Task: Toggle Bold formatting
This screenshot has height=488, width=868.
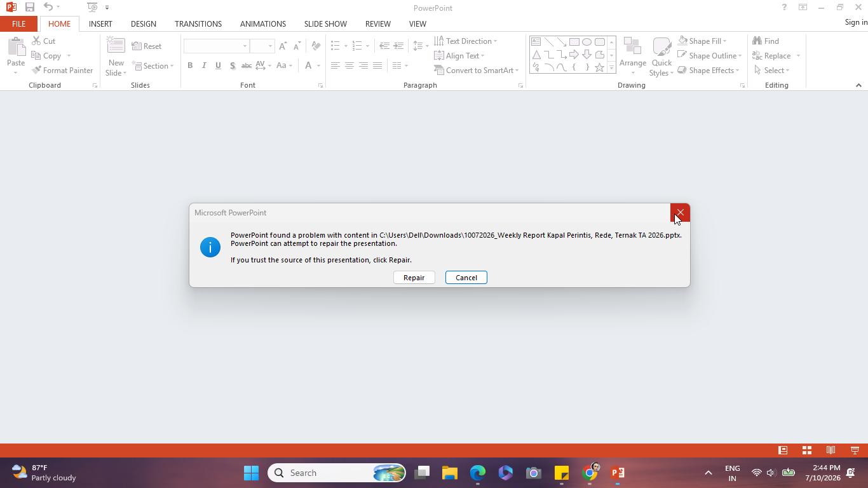Action: (x=190, y=65)
